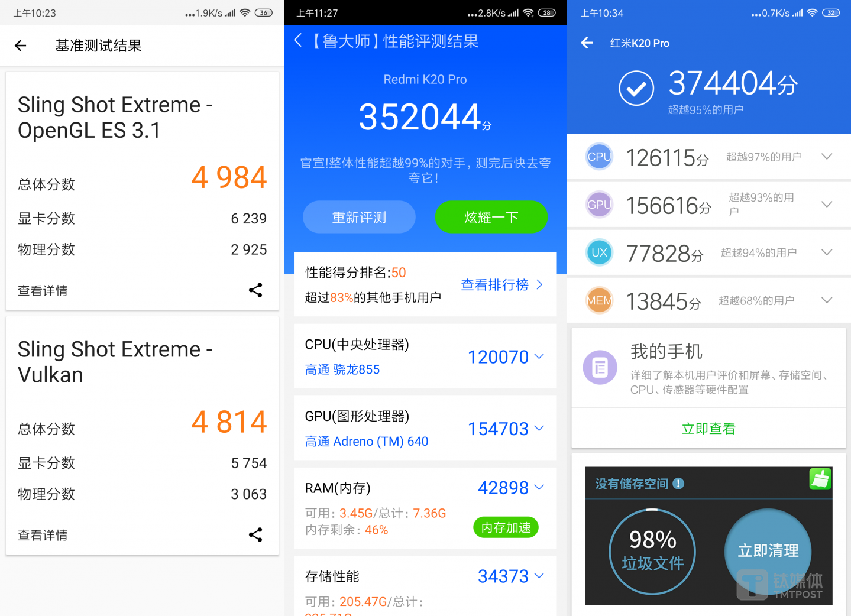Tap back chevron on 鲁大师 results screen
The image size is (851, 616).
click(298, 41)
